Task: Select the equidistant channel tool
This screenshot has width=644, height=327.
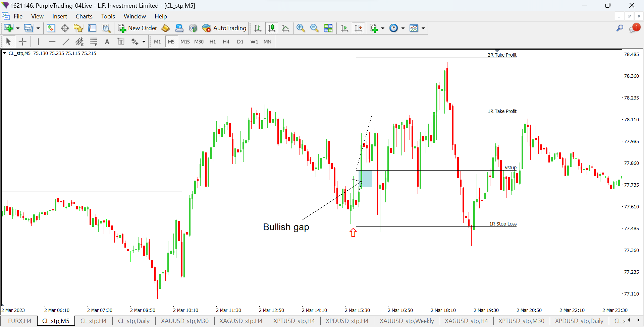Action: coord(79,42)
